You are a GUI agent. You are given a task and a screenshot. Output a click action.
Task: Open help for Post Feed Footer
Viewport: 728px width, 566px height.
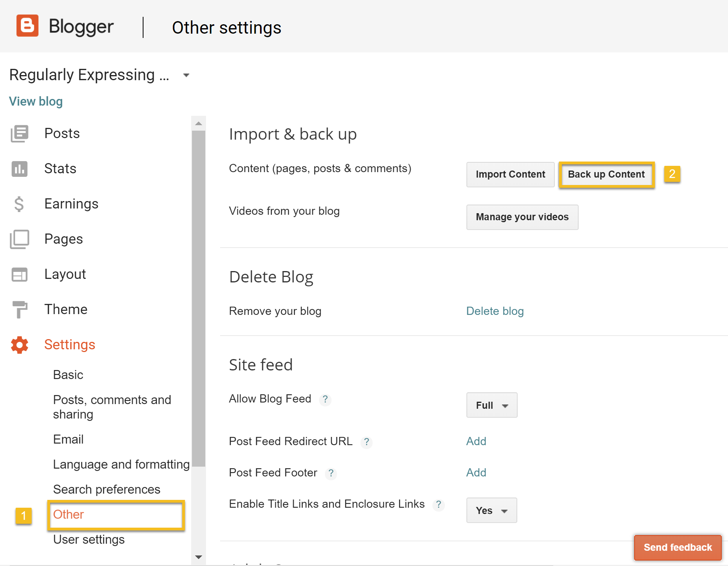[x=331, y=473]
